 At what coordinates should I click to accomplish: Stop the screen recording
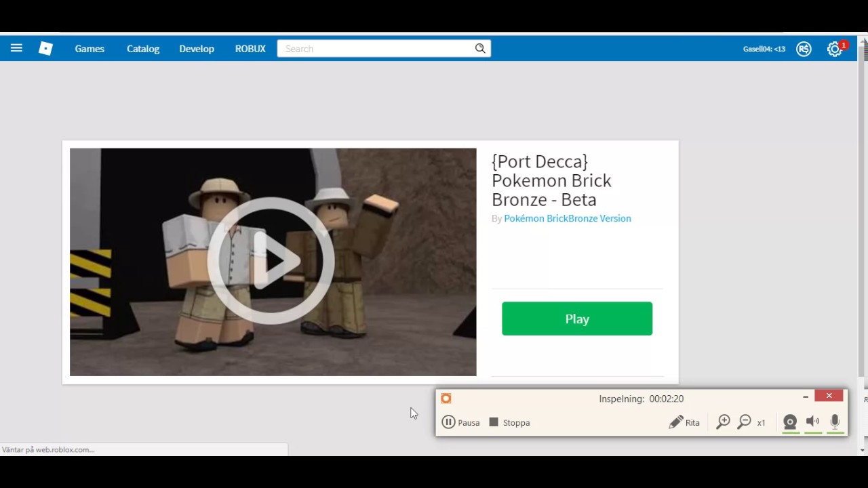[x=509, y=422]
